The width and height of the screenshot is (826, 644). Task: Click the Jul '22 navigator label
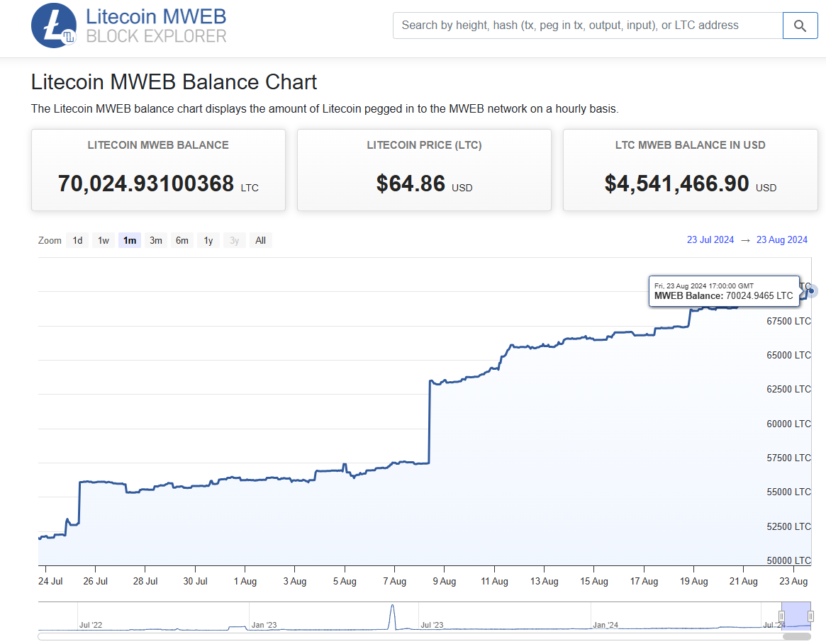(91, 625)
